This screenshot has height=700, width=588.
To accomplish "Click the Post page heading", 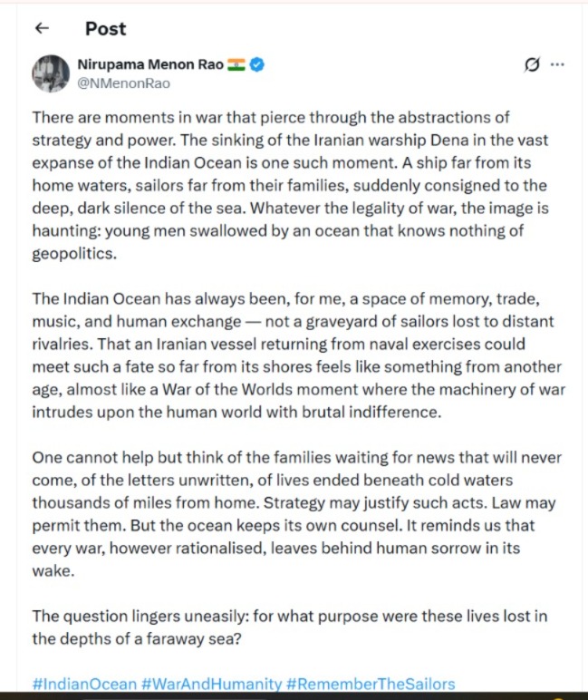I will [x=105, y=28].
